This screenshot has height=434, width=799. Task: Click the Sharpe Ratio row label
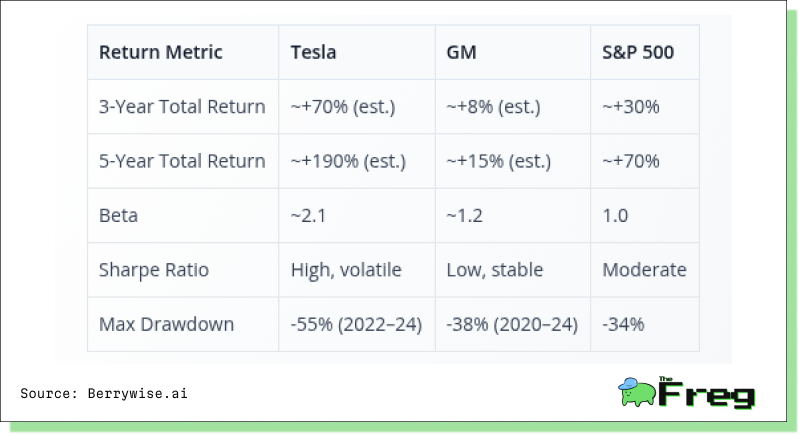[x=154, y=270]
